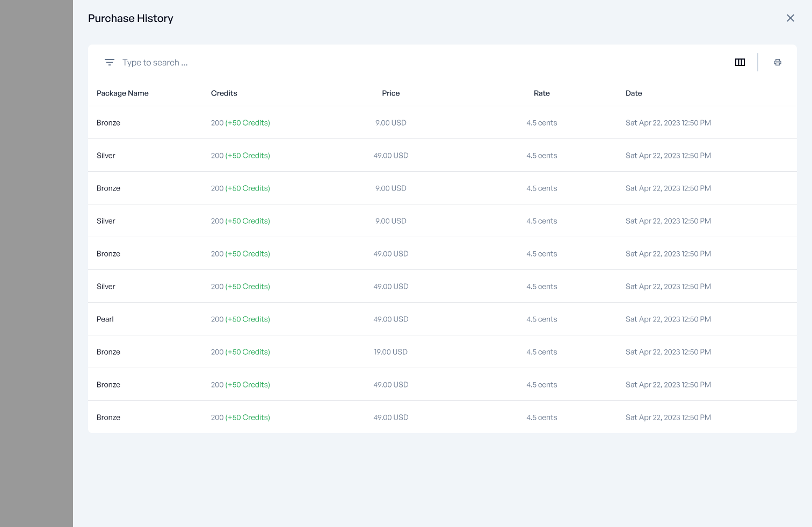This screenshot has height=527, width=812.
Task: Click credits bonus in 19.00 USD row
Action: (x=248, y=352)
